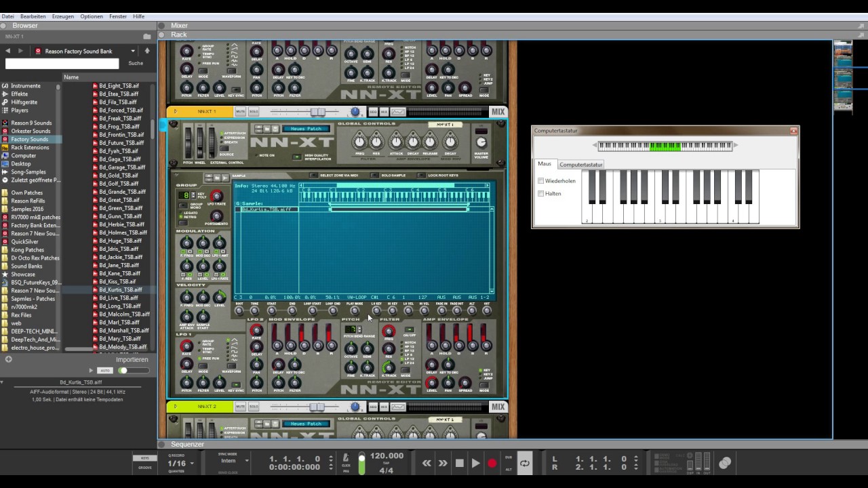Collapse NN-XT 1 device fold triangle
The width and height of the screenshot is (868, 488).
[175, 112]
